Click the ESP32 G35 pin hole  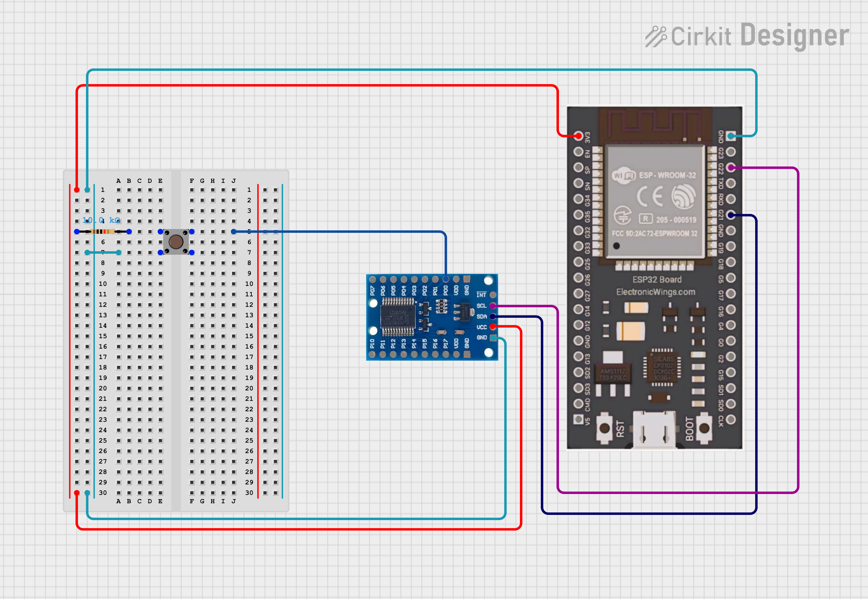[x=578, y=215]
